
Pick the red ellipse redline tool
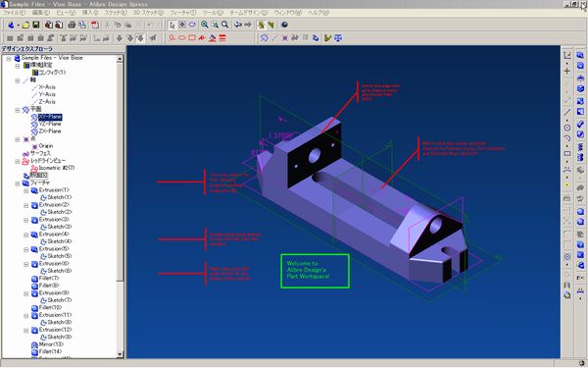[182, 38]
